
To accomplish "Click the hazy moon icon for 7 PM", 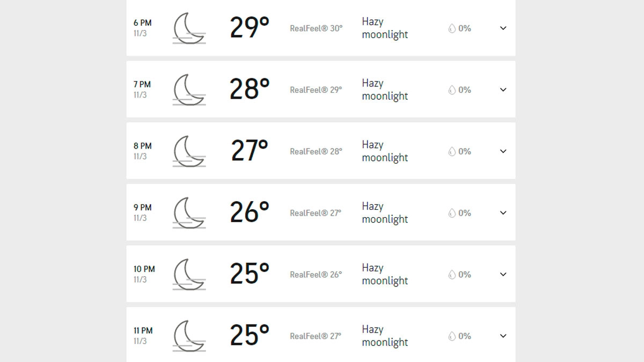I will pos(189,90).
